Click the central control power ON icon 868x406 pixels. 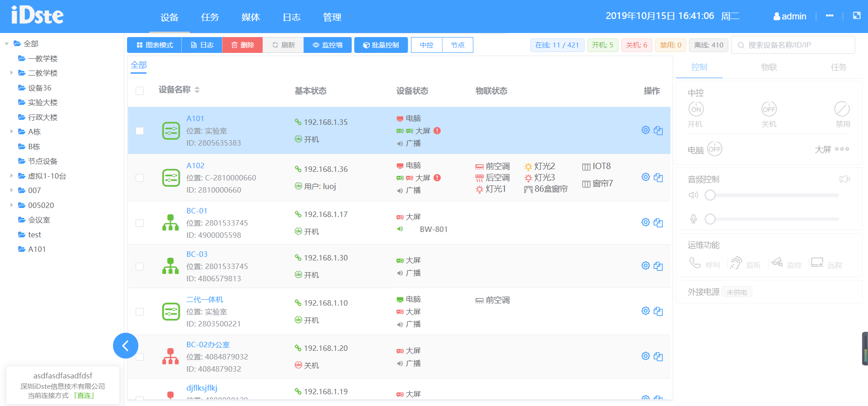click(696, 109)
